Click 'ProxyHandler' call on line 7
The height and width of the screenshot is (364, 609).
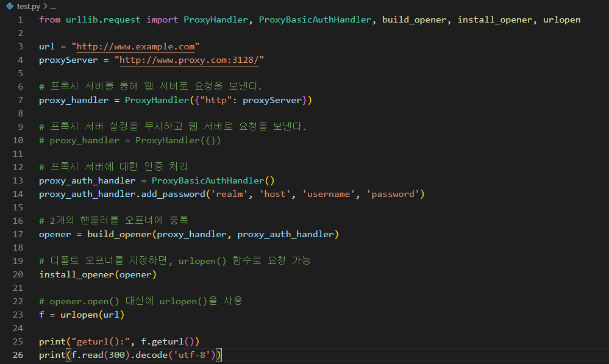click(x=157, y=100)
